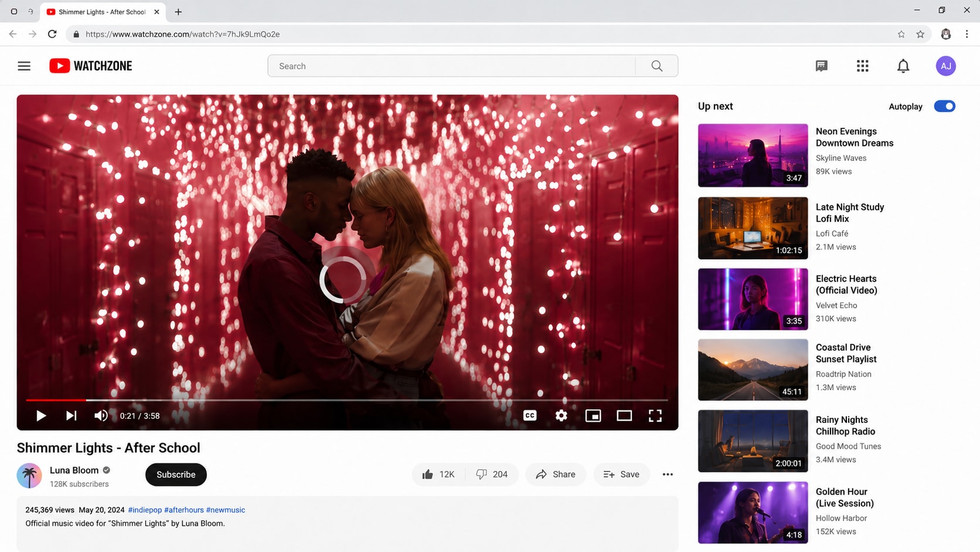Screen dimensions: 980x552
Task: Click the WatchZone logo
Action: pos(91,66)
